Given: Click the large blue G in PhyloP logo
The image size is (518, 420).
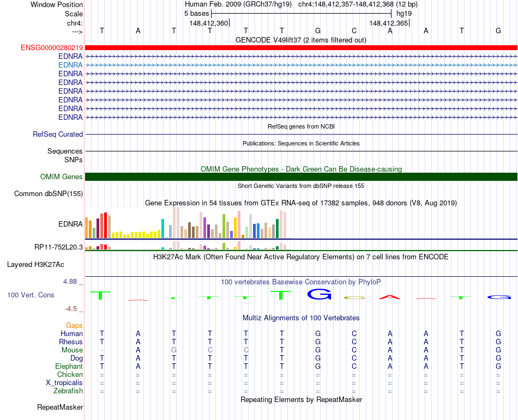Looking at the screenshot, I should coord(319,294).
